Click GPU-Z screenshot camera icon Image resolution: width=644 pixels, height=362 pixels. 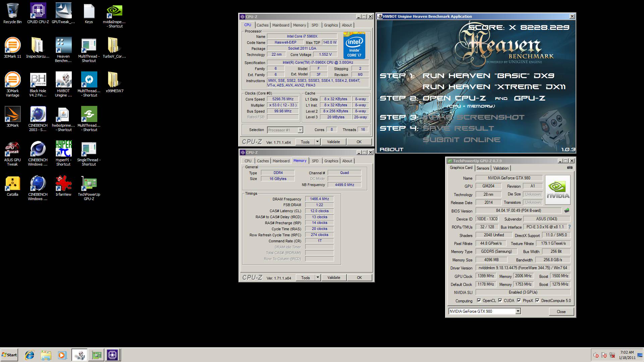coord(570,168)
